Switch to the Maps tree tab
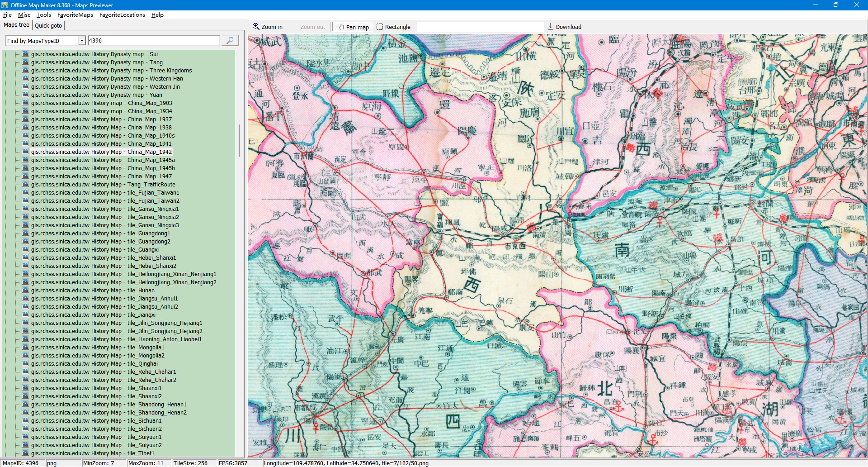 pos(16,25)
